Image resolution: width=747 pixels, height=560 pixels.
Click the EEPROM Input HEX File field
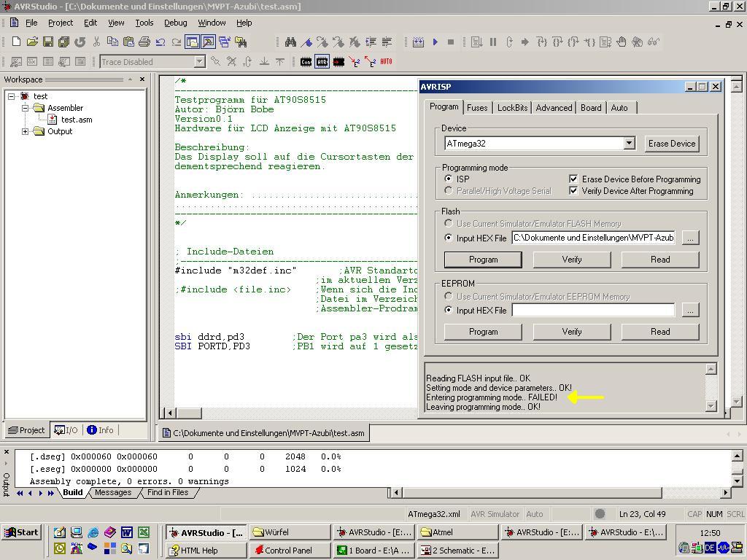pyautogui.click(x=592, y=311)
